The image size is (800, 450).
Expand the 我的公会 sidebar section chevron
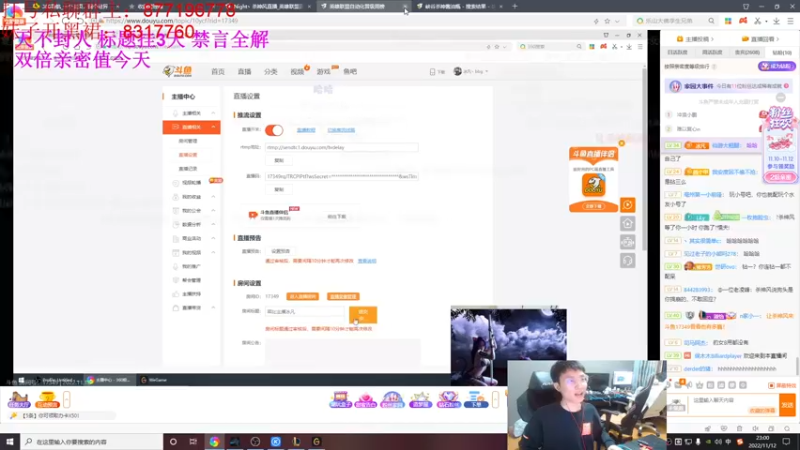(x=213, y=210)
